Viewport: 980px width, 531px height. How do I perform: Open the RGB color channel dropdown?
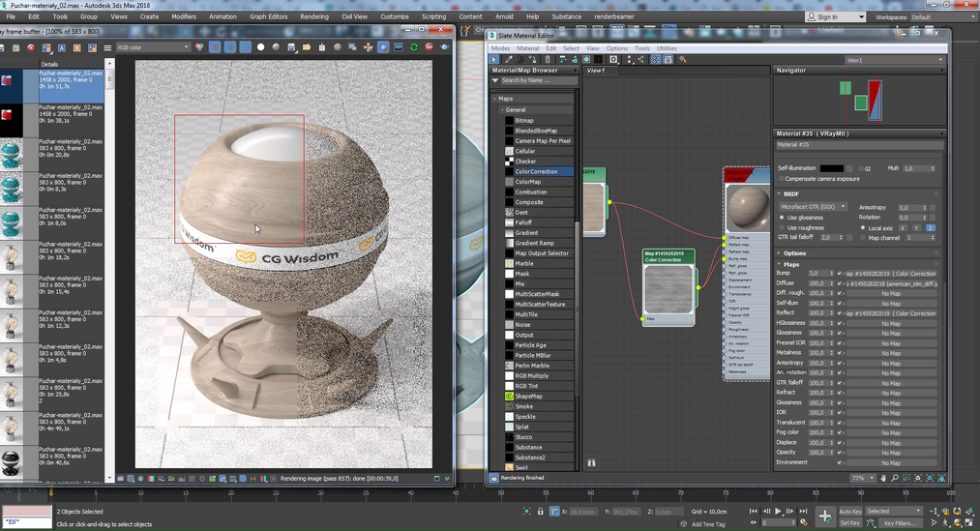tap(152, 47)
